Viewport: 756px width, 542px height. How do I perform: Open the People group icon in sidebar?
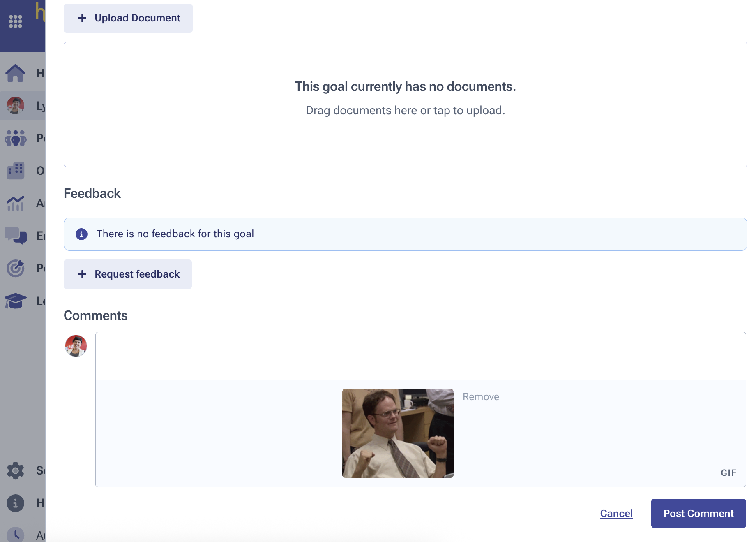15,138
